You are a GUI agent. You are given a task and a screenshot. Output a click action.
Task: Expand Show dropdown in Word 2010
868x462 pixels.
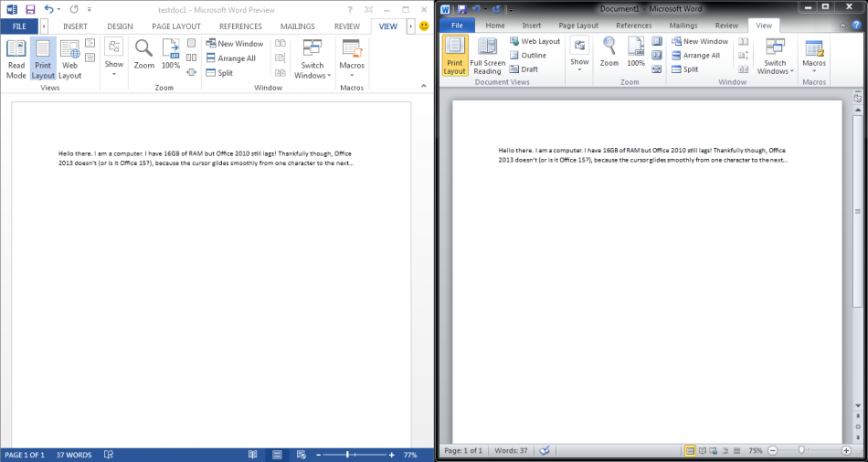(x=579, y=54)
